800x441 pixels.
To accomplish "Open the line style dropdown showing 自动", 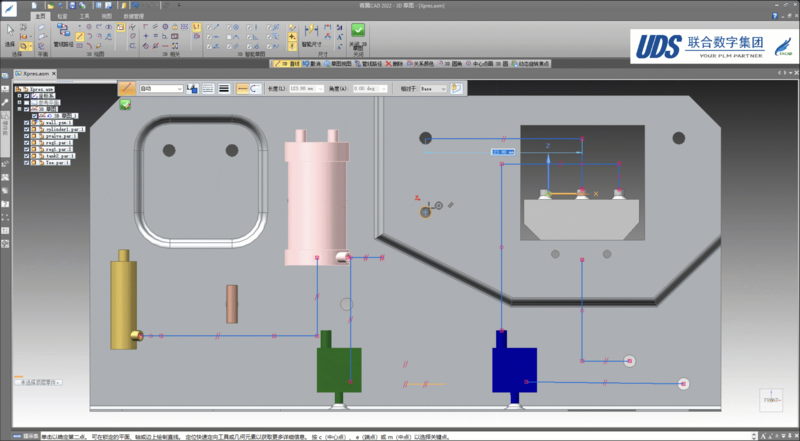I will tap(162, 88).
